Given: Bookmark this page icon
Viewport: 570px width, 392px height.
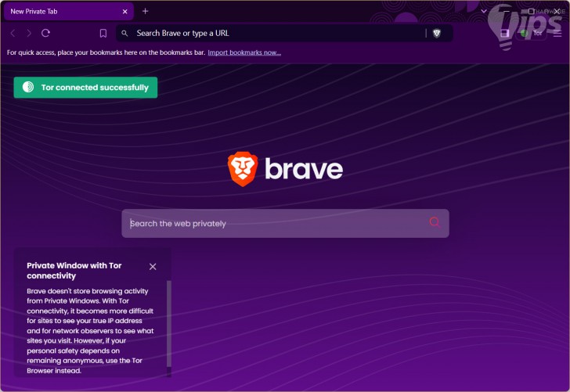Looking at the screenshot, I should click(x=103, y=34).
